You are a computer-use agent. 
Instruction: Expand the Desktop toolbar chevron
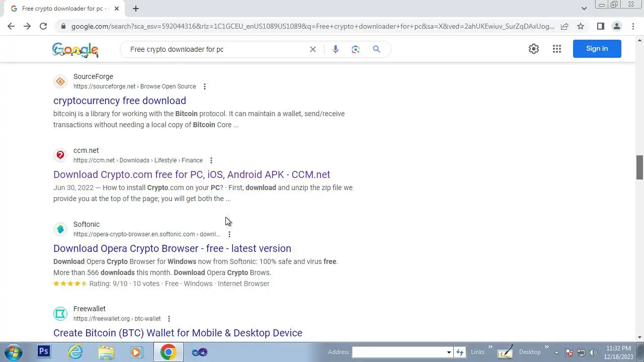[547, 347]
